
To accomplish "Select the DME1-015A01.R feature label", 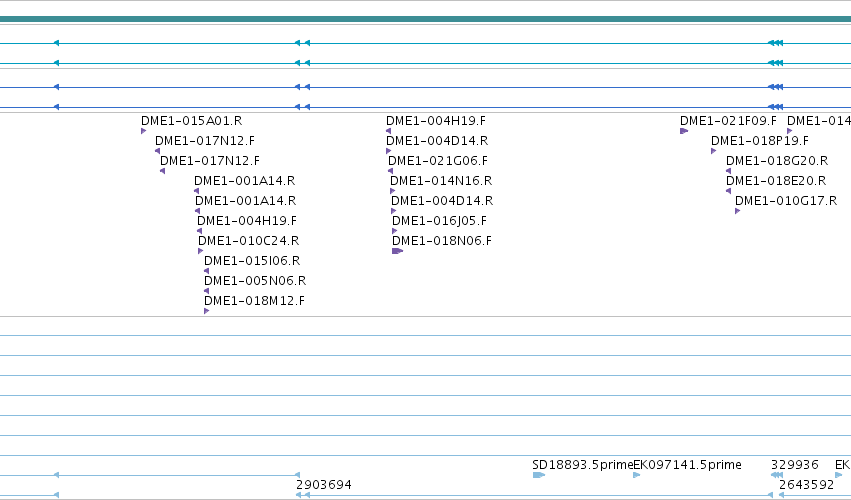I will click(x=192, y=121).
